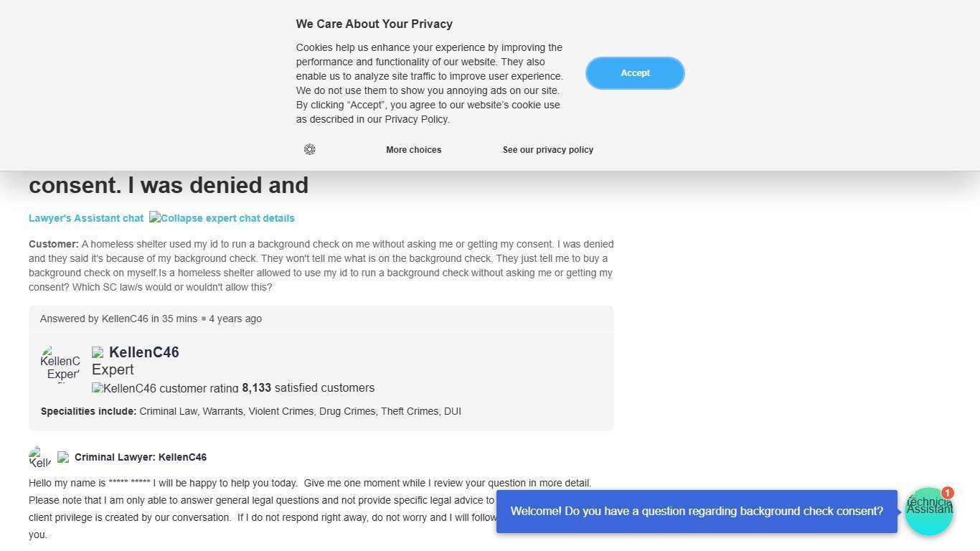Accept the cookie privacy notice
This screenshot has width=980, height=551.
635,73
